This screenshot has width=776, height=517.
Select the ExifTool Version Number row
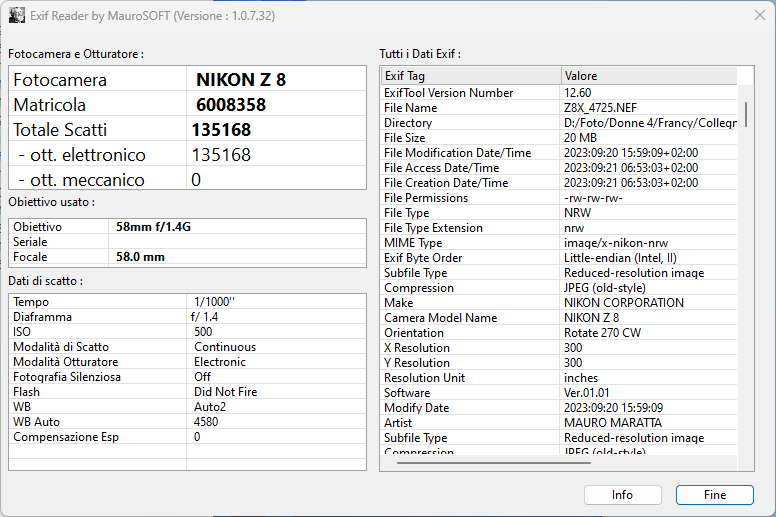(x=559, y=93)
